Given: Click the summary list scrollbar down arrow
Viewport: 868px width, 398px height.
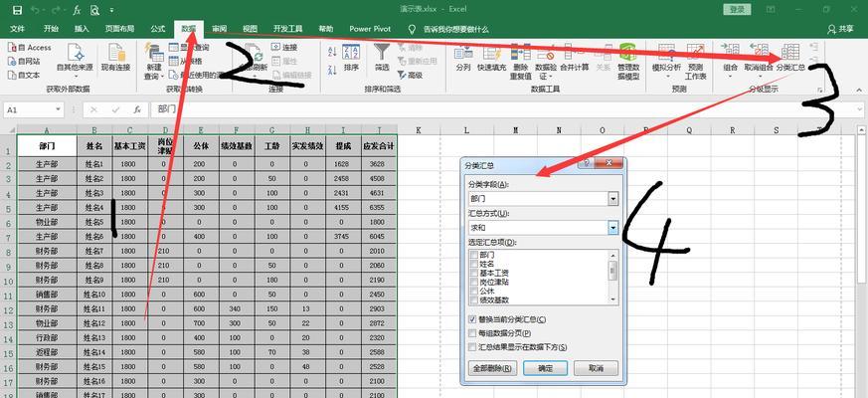Looking at the screenshot, I should (x=612, y=299).
